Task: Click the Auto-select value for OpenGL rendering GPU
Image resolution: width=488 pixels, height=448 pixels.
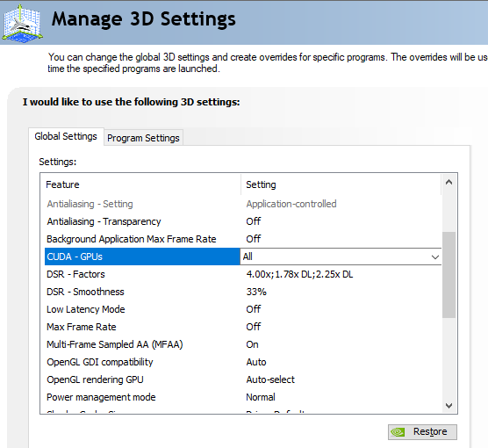Action: pyautogui.click(x=270, y=379)
